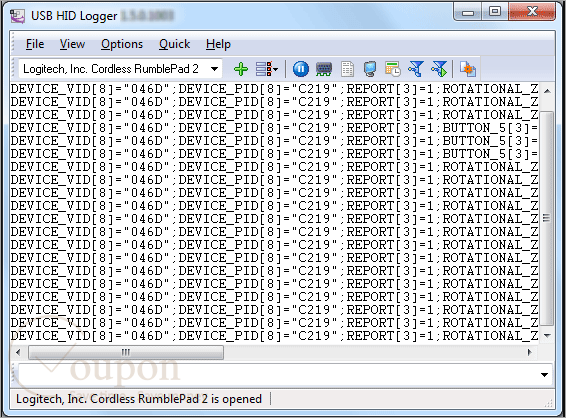The height and width of the screenshot is (418, 566).
Task: Close the USB HID Logger window
Action: click(532, 12)
